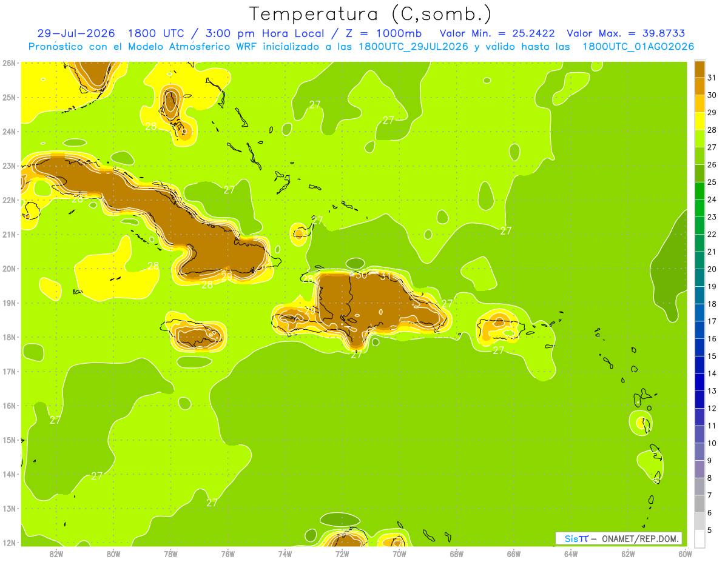
Task: Click the 60W longitude label
Action: tap(685, 554)
